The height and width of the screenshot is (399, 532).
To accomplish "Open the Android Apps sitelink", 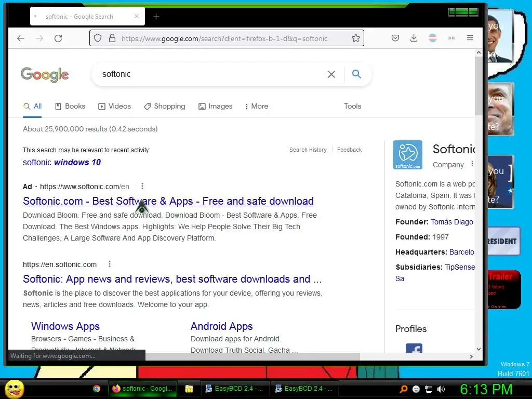I will click(x=221, y=326).
